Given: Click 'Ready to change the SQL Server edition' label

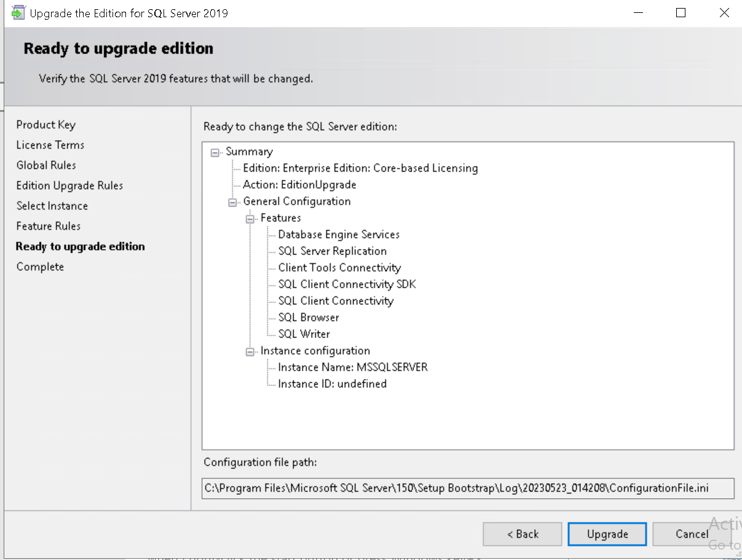Looking at the screenshot, I should click(301, 127).
